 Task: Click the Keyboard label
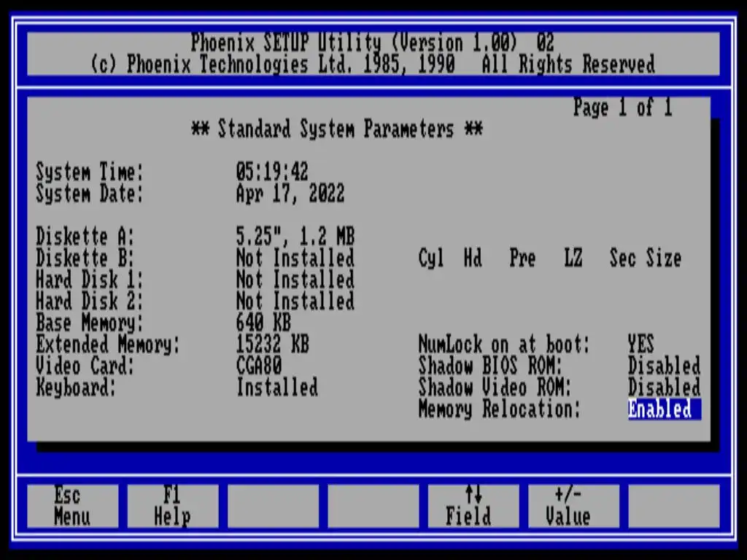click(x=76, y=388)
